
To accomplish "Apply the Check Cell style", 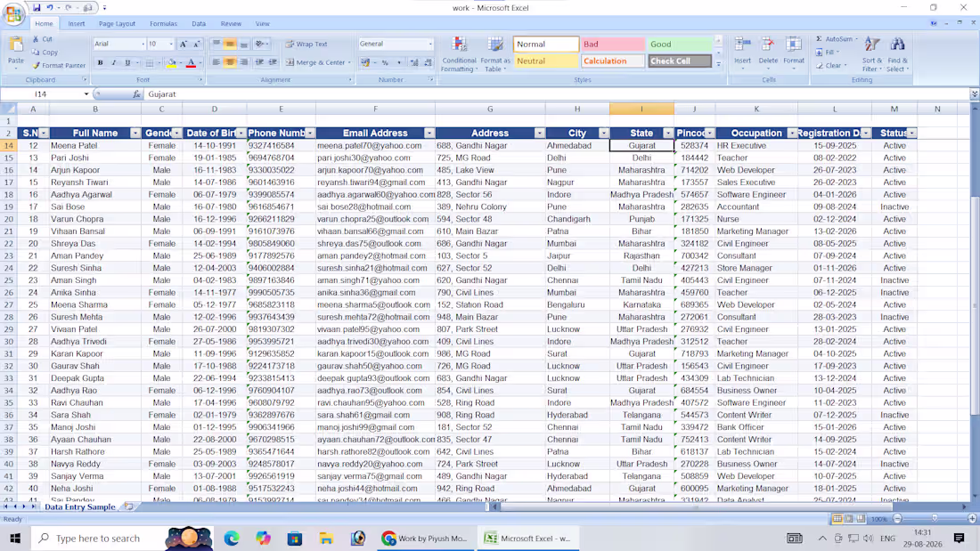I will click(680, 61).
